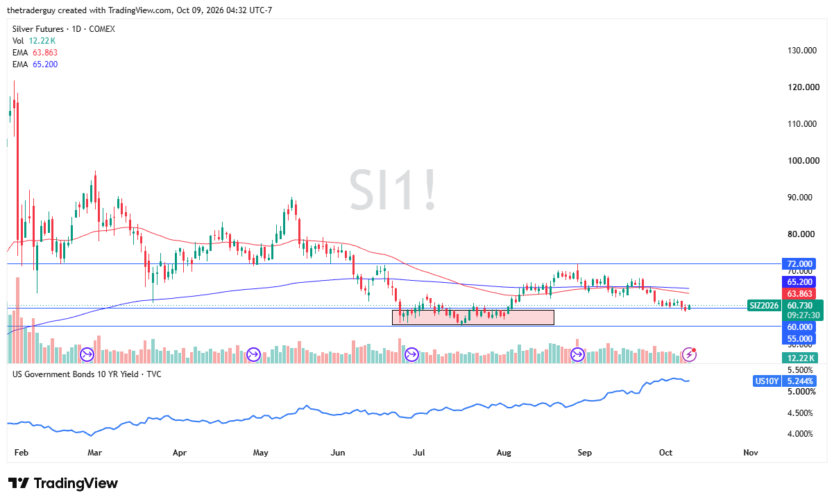834x504 pixels.
Task: Click the TradingView logo at the bottom left
Action: pos(63,483)
